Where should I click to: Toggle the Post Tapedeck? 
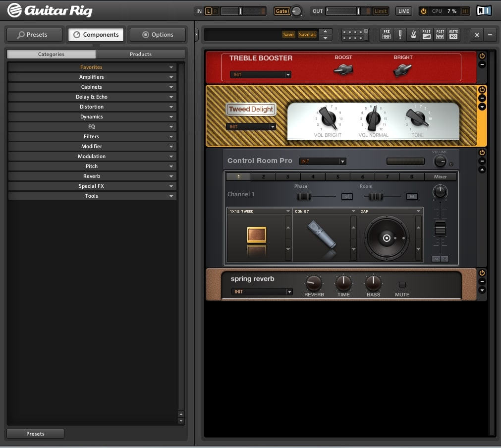(x=440, y=35)
